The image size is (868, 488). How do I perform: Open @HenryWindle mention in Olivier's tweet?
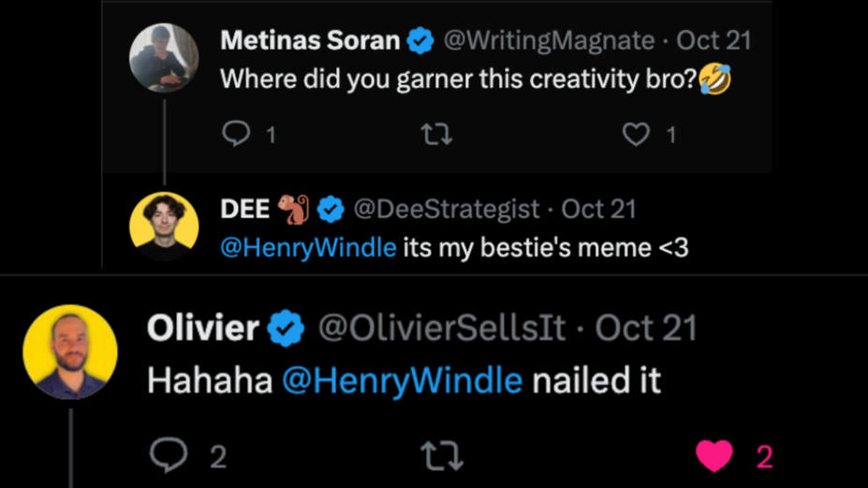tap(402, 380)
